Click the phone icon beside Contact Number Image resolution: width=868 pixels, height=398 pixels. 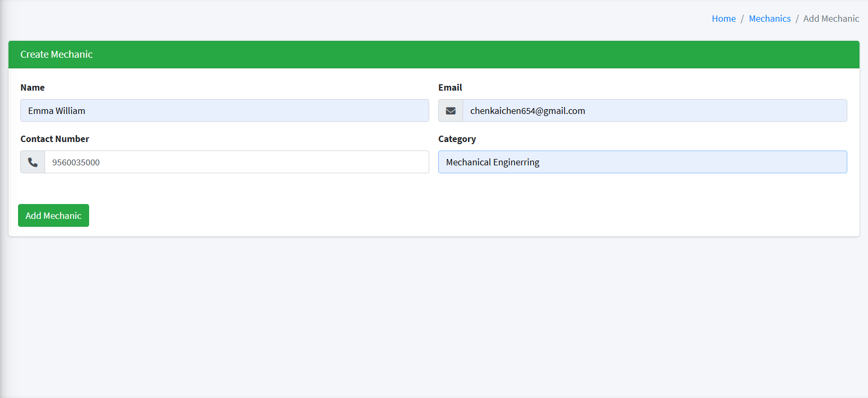(32, 162)
